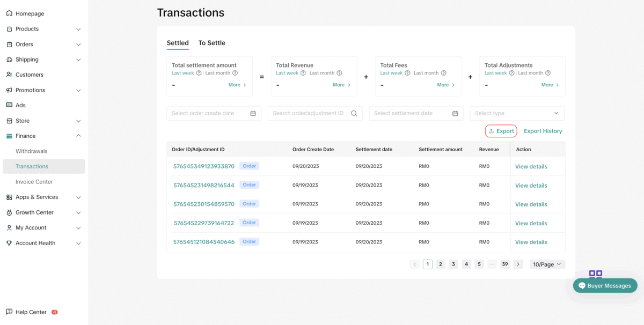Click the help icon beside Total Revenue Last week

point(303,73)
